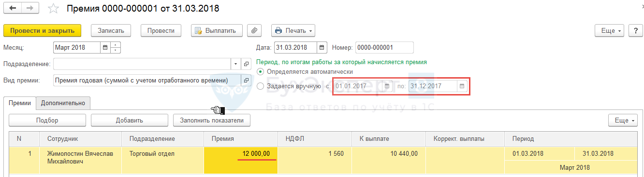Open attached files paperclip button
Image resolution: width=644 pixels, height=177 pixels.
pos(254,30)
